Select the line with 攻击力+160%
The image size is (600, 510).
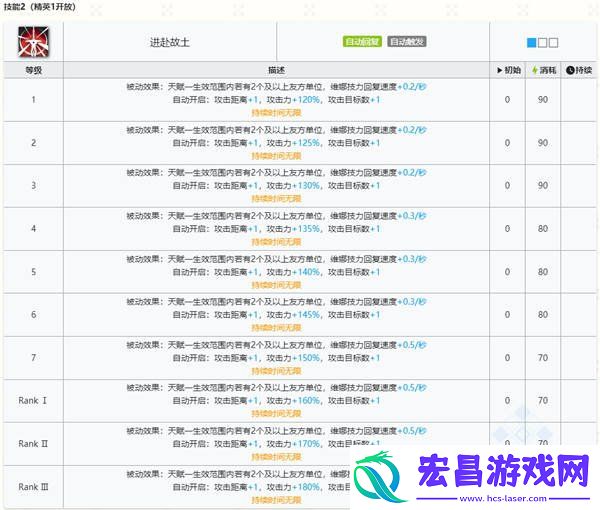pos(276,401)
